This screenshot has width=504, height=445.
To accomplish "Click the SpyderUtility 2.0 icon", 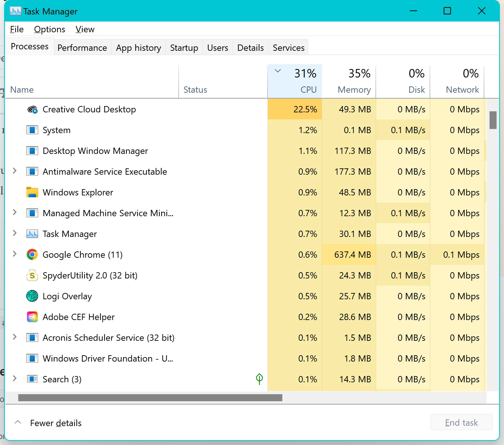I will pos(32,276).
